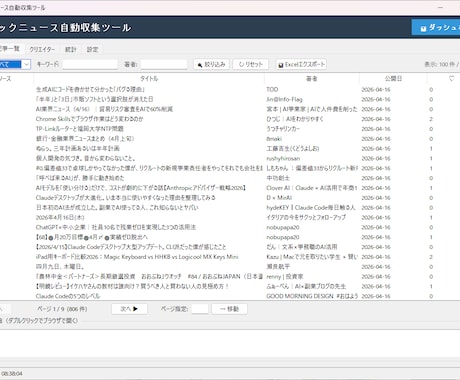The height and width of the screenshot is (380, 460).
Task: Click the author cell うつチャリンカー
Action: click(283, 129)
